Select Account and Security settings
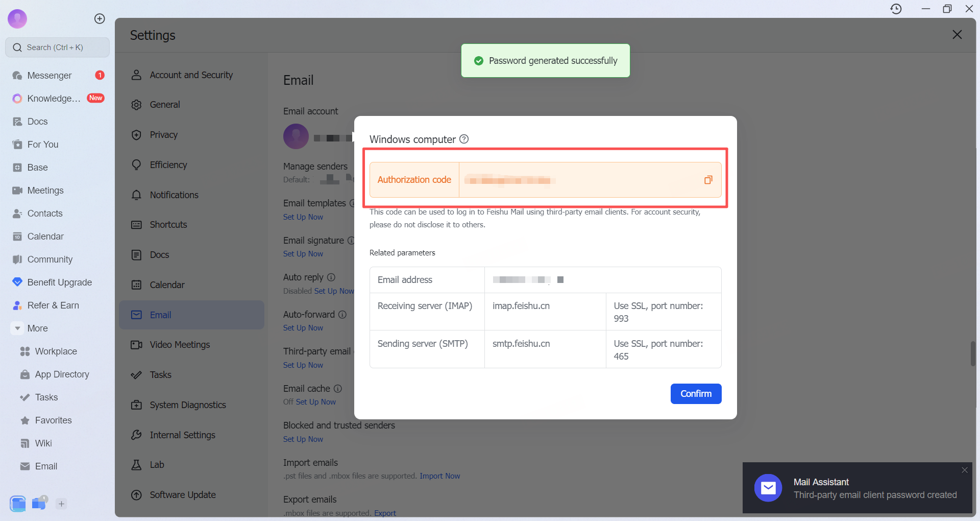Screen dimensions: 980x521 [191, 75]
